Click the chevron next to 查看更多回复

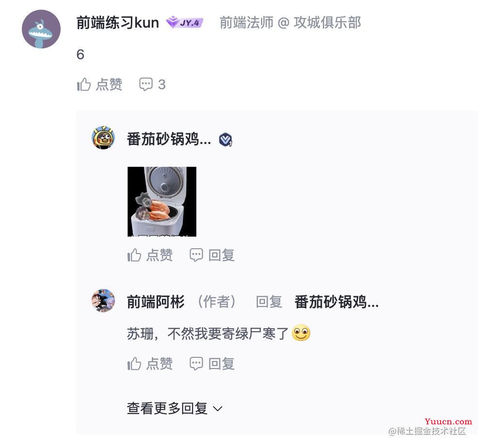[217, 409]
